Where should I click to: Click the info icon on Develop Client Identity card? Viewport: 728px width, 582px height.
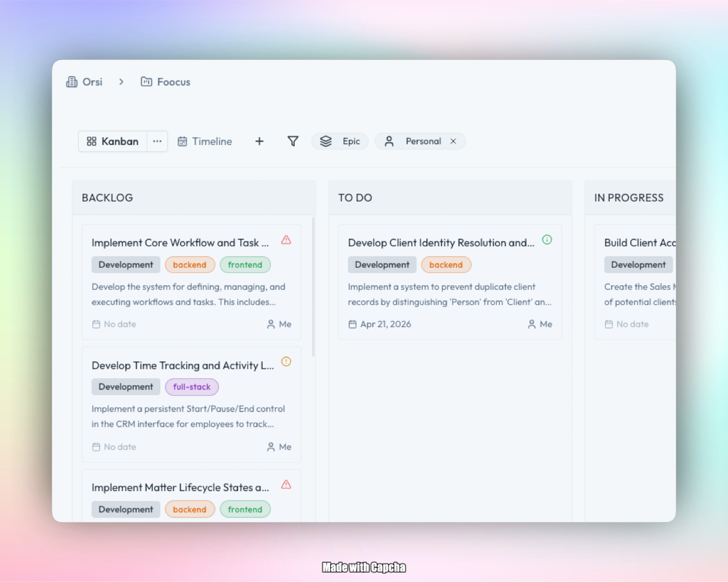pos(547,239)
